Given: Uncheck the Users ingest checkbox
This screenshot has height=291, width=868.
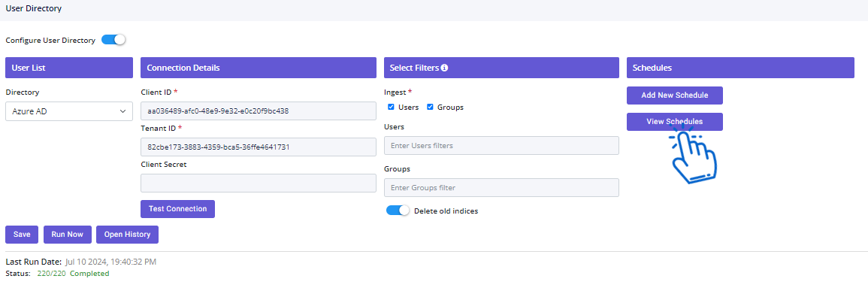Looking at the screenshot, I should (391, 107).
